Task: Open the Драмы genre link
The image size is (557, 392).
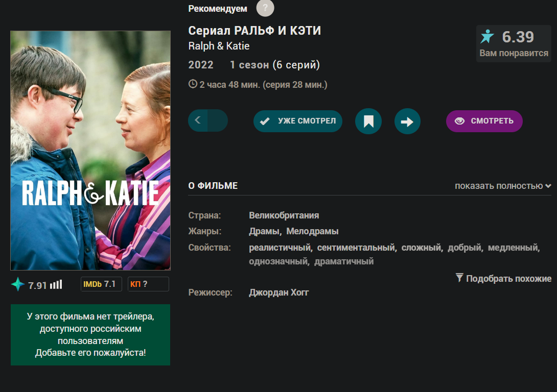Action: pyautogui.click(x=264, y=231)
